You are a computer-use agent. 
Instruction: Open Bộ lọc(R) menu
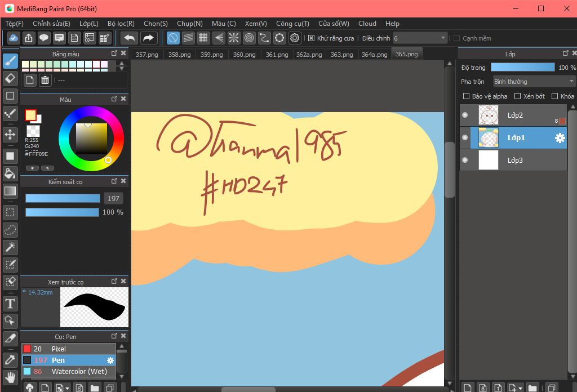pyautogui.click(x=121, y=24)
